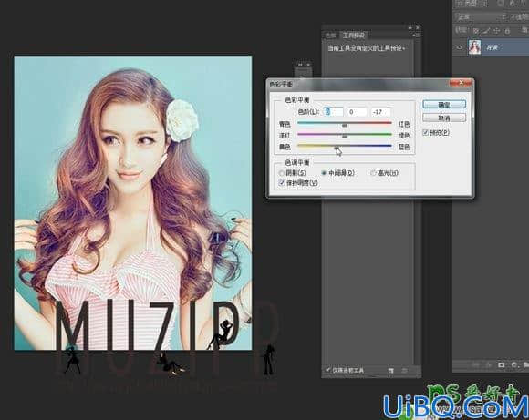529x420 pixels.
Task: Toggle the 仅限当前工具 current tool only checkbox
Action: 327,370
